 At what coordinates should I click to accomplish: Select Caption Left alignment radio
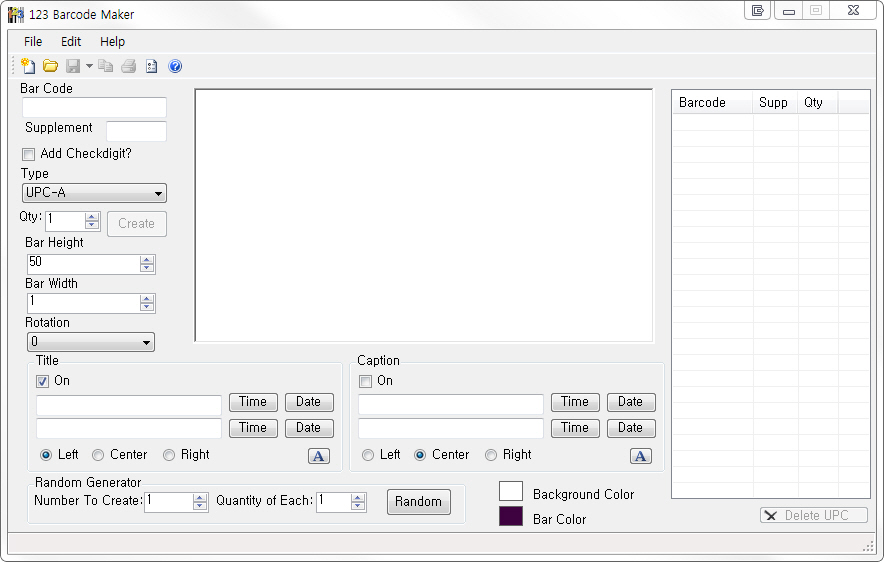368,455
